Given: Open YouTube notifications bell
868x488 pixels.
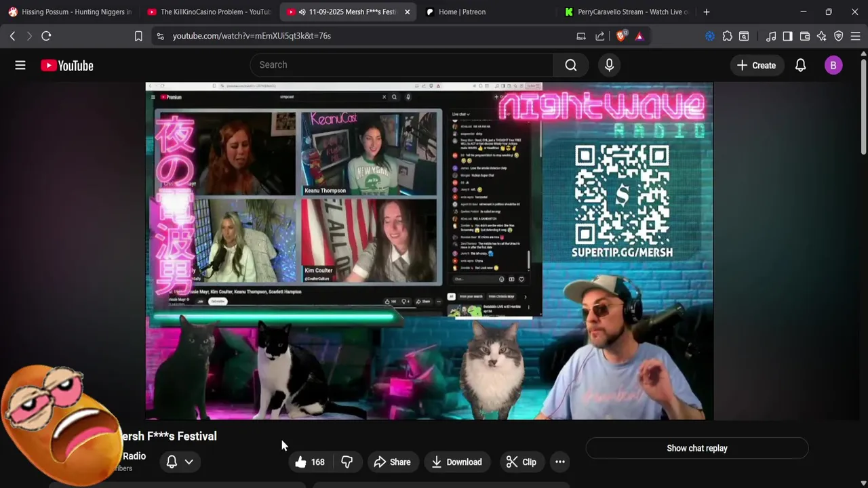Looking at the screenshot, I should click(800, 65).
